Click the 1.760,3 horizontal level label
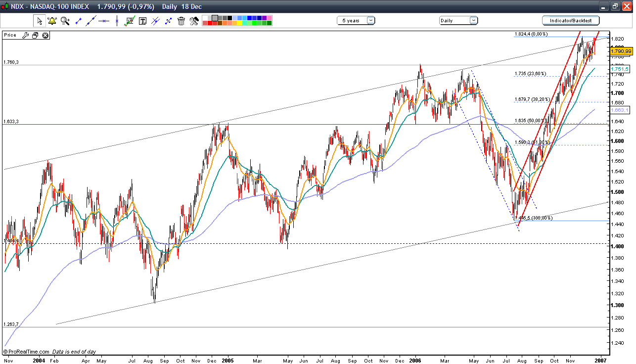 point(11,62)
